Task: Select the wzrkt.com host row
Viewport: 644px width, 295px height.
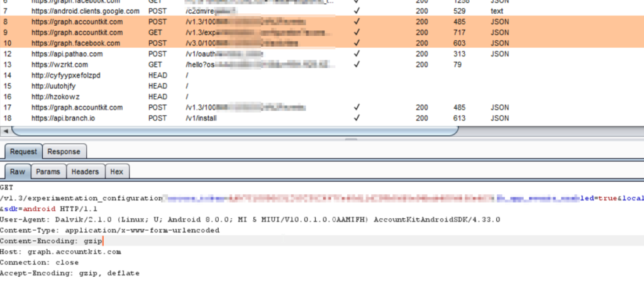Action: (60, 65)
